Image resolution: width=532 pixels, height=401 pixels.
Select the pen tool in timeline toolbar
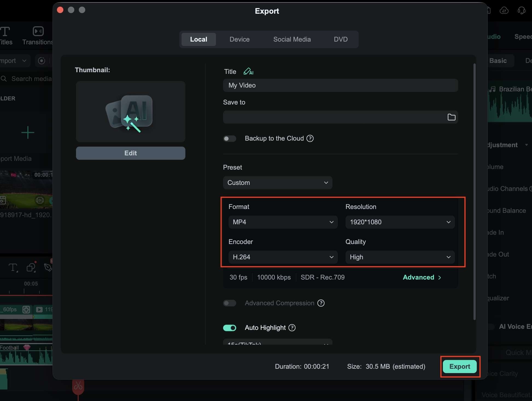click(48, 268)
